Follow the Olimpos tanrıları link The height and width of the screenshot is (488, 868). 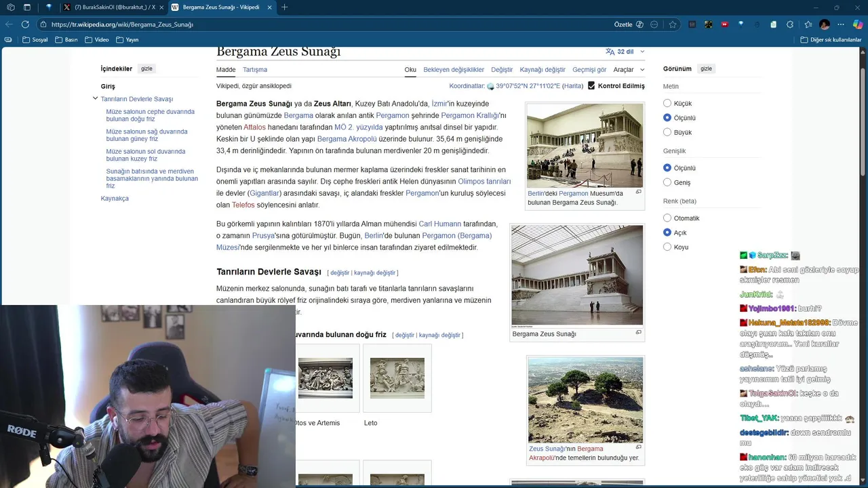[x=484, y=181]
